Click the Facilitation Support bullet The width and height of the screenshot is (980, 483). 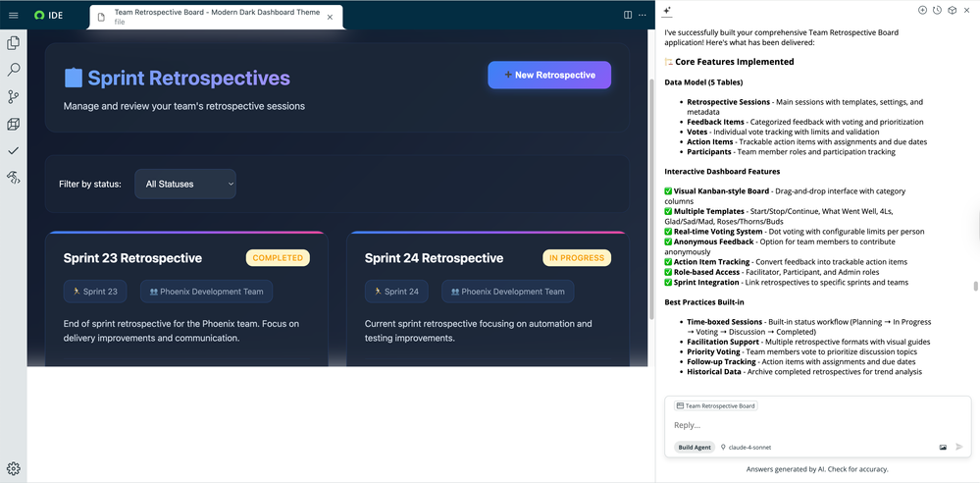[x=808, y=343]
